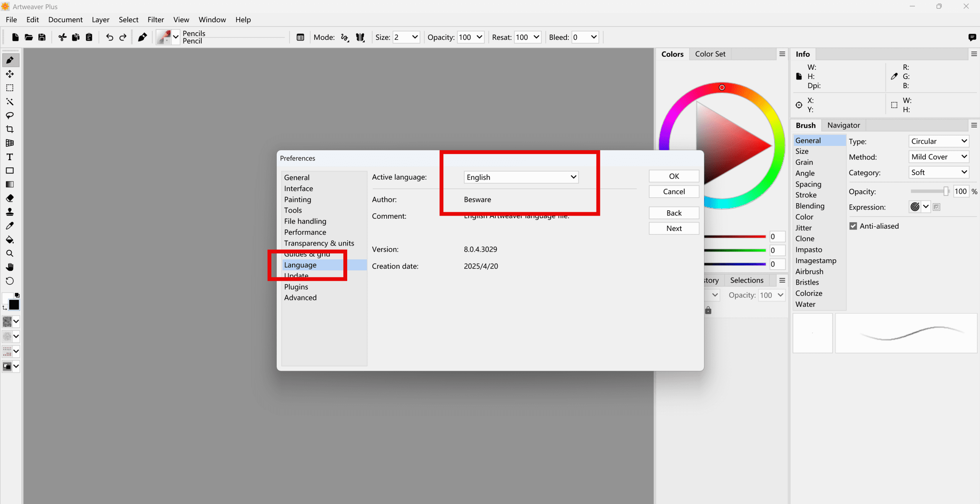Select the Crop tool
This screenshot has width=980, height=504.
10,129
